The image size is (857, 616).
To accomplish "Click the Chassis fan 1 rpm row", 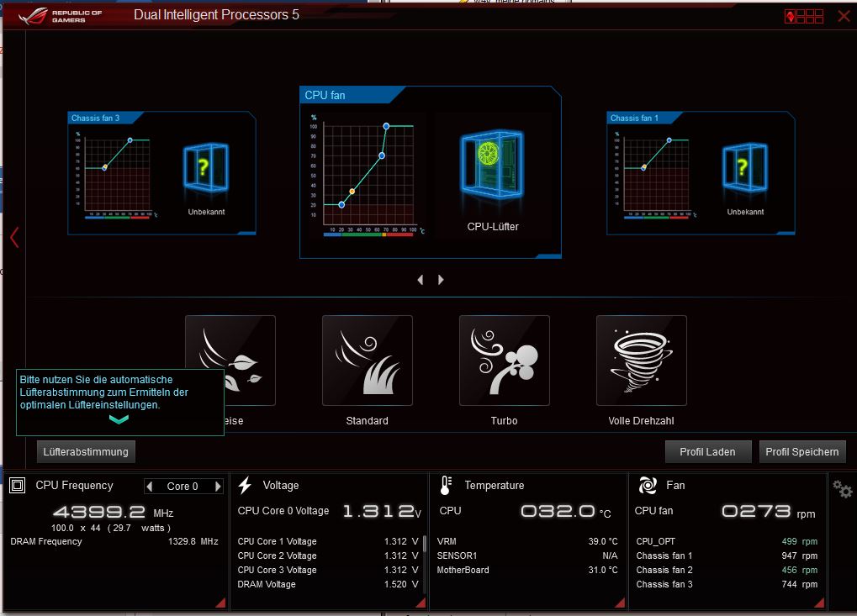I will coord(727,555).
